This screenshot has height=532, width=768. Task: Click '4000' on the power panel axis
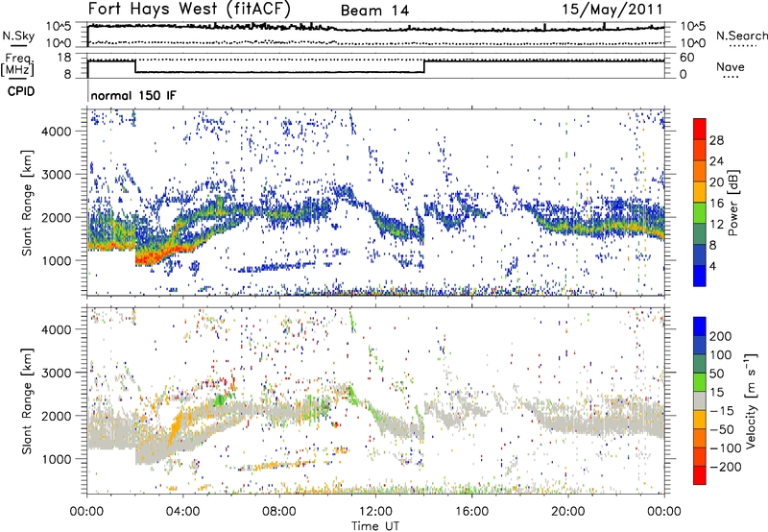(57, 132)
